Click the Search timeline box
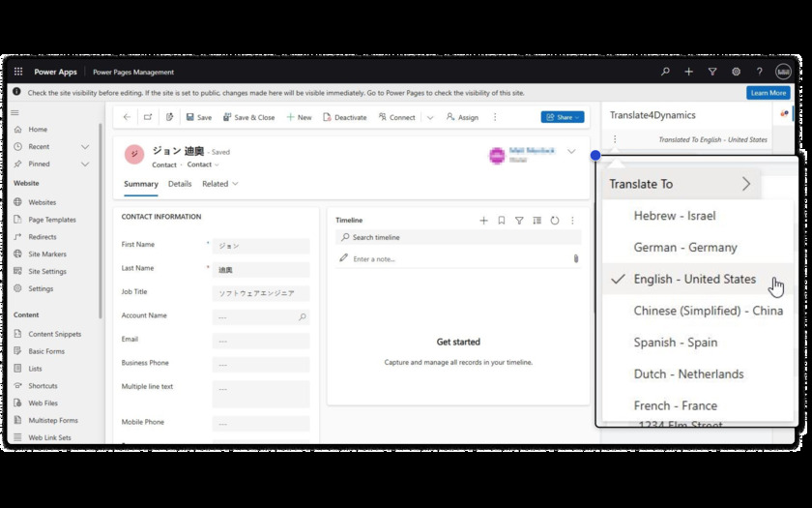This screenshot has width=812, height=508. click(x=458, y=237)
